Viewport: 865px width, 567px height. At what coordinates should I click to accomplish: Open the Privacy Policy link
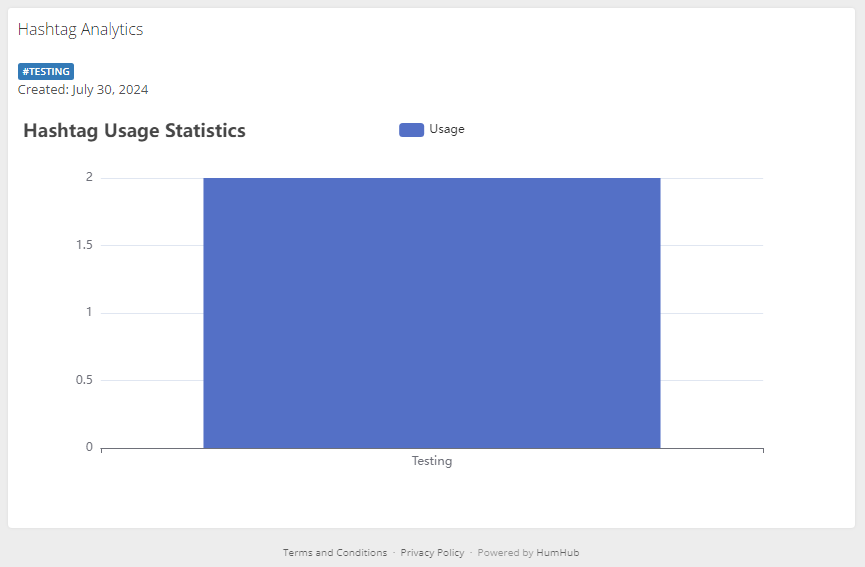pos(432,553)
